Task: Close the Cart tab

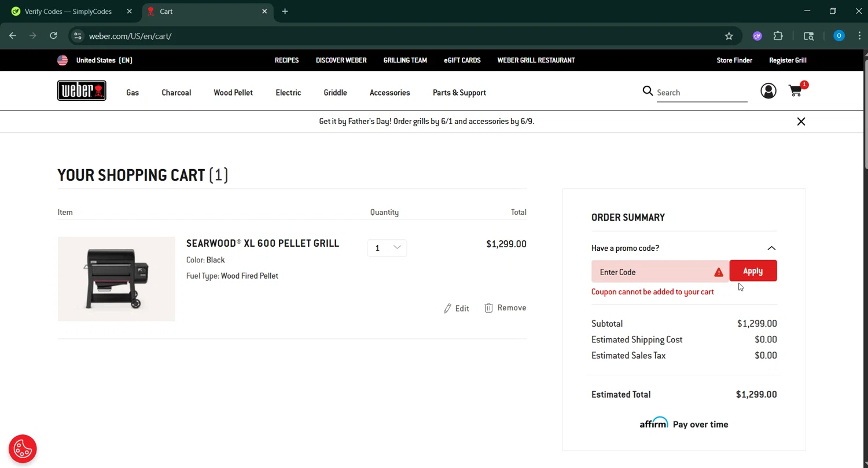Action: click(x=264, y=11)
